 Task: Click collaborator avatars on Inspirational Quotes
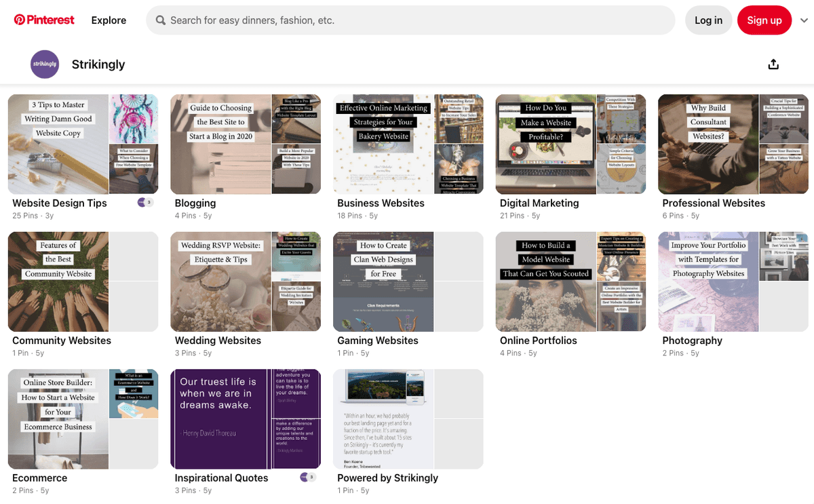[308, 478]
